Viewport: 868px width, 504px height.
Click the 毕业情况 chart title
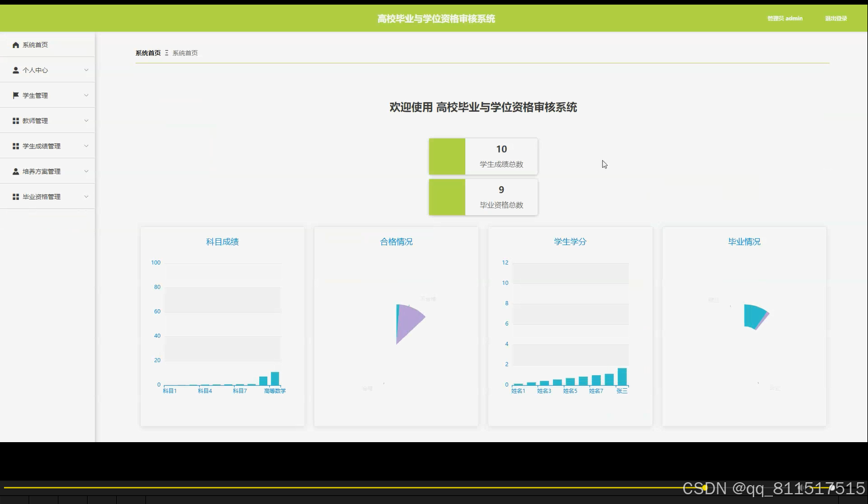pos(744,242)
